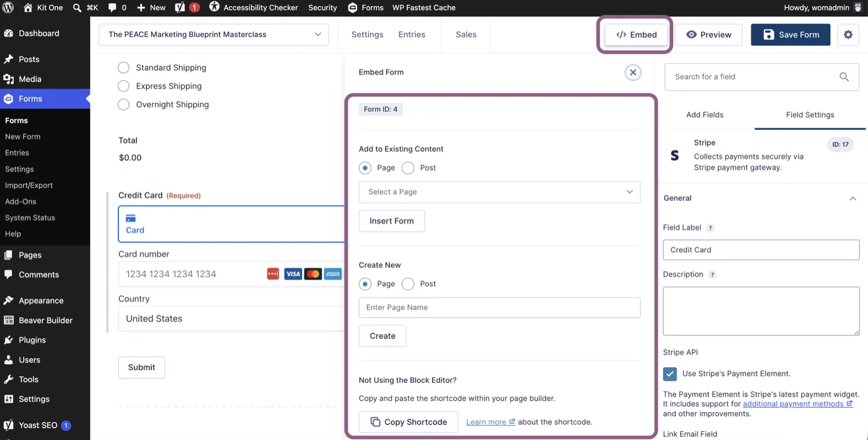The height and width of the screenshot is (440, 868).
Task: Open the Entries menu
Action: pyautogui.click(x=412, y=35)
